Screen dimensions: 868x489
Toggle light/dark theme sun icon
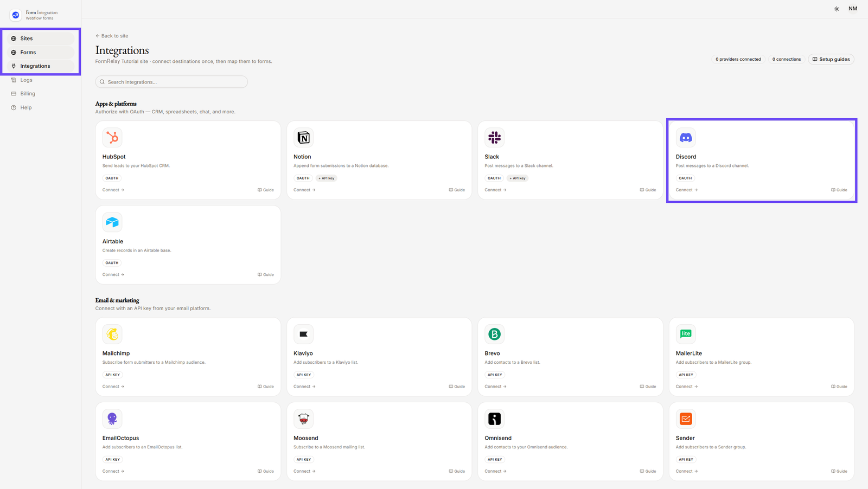click(x=837, y=9)
